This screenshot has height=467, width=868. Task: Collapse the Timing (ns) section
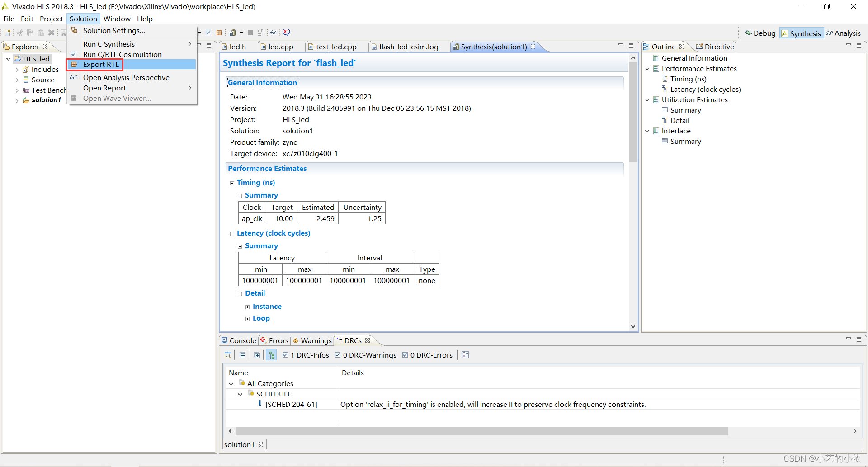click(232, 183)
